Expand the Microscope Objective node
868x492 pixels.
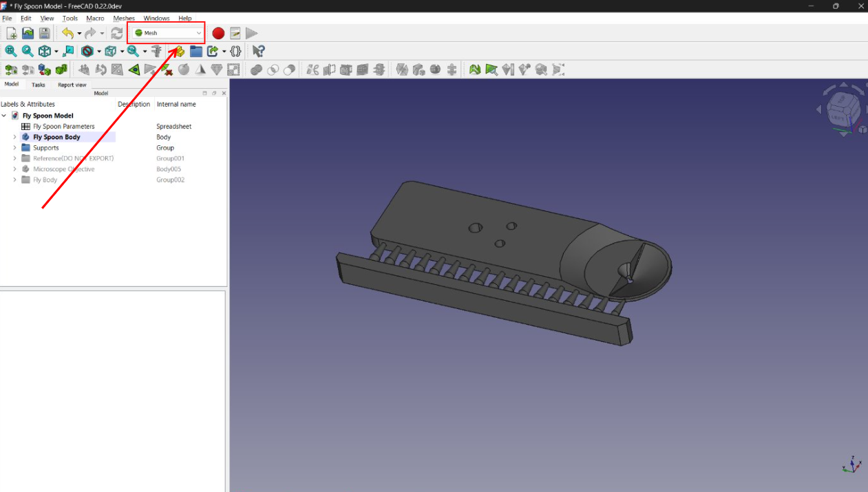click(x=14, y=169)
